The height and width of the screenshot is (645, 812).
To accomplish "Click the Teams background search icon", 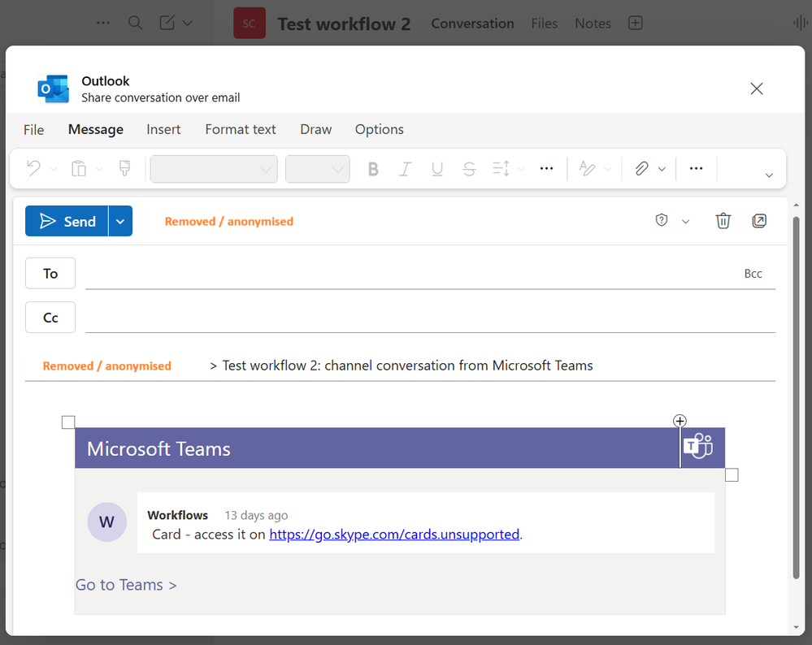I will [135, 23].
